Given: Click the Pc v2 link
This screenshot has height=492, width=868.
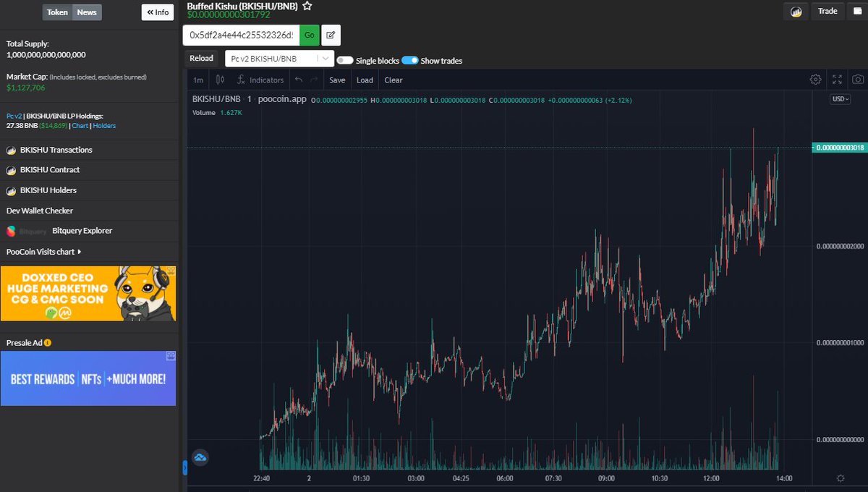Looking at the screenshot, I should tap(14, 116).
